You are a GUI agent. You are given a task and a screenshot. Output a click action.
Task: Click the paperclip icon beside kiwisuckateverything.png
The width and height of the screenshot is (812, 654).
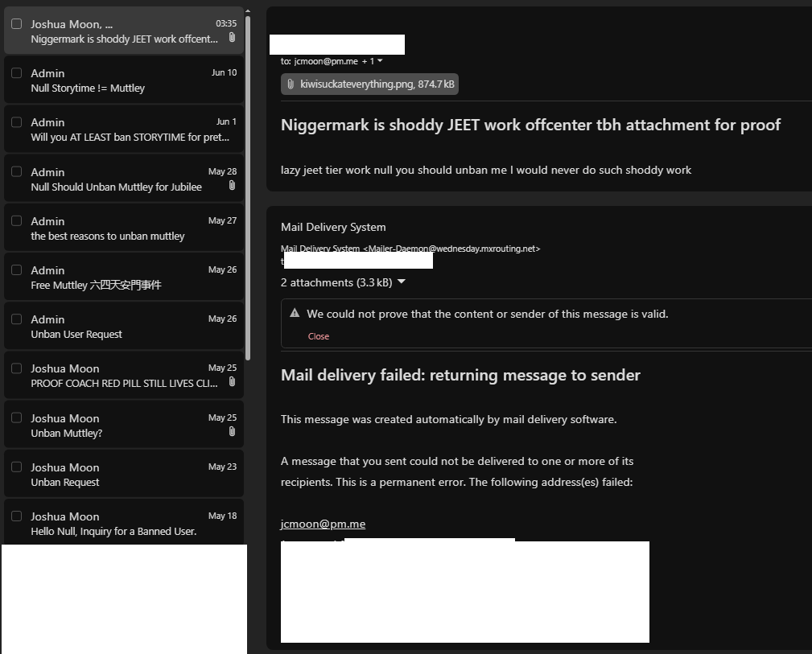point(291,84)
